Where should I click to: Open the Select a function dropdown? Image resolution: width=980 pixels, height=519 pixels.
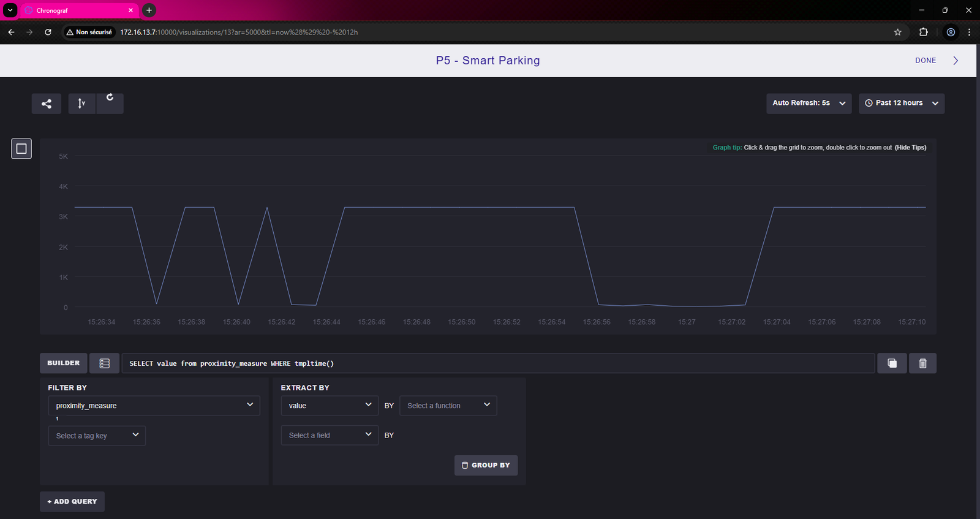[448, 406]
